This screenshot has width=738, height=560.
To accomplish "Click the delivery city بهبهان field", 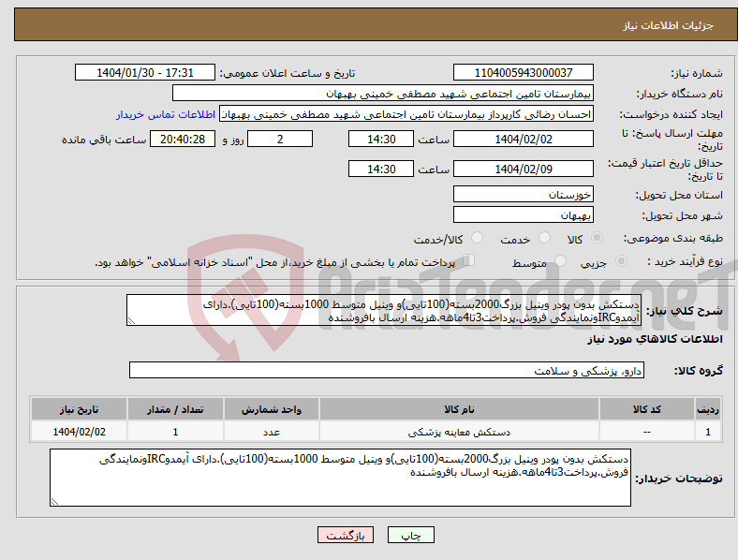I will [x=524, y=214].
